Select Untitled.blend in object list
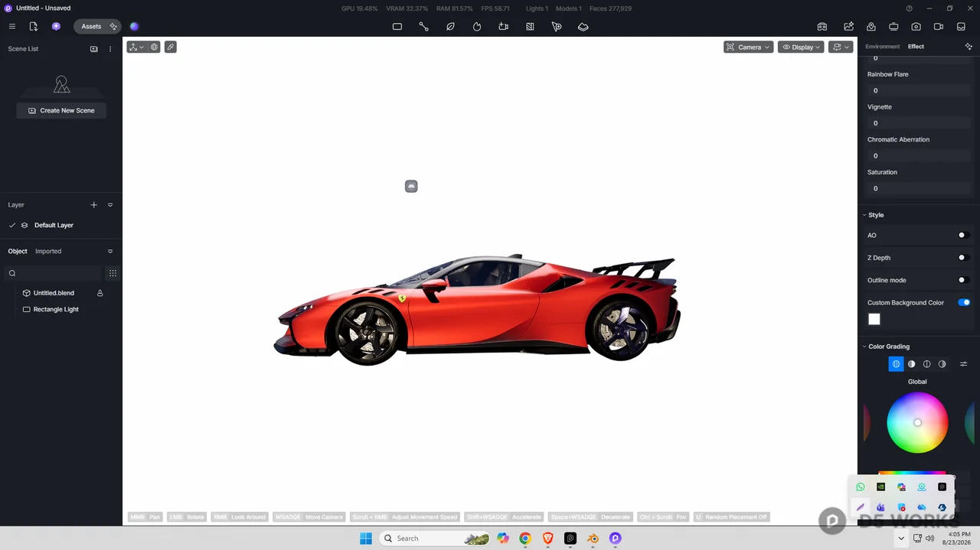 point(54,293)
